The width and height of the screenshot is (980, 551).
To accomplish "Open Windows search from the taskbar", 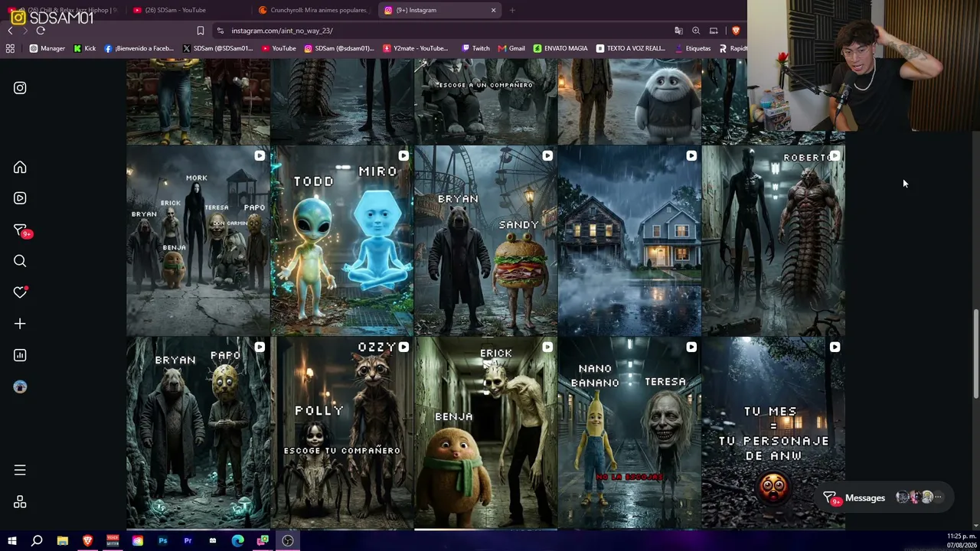I will click(x=37, y=541).
